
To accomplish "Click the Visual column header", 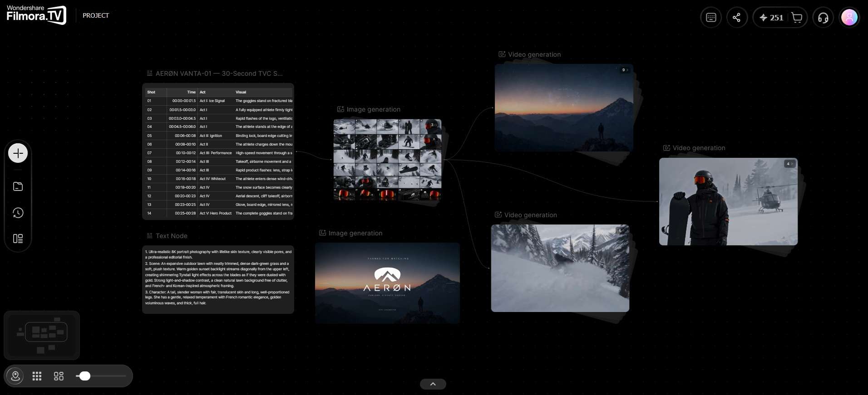I will [241, 92].
